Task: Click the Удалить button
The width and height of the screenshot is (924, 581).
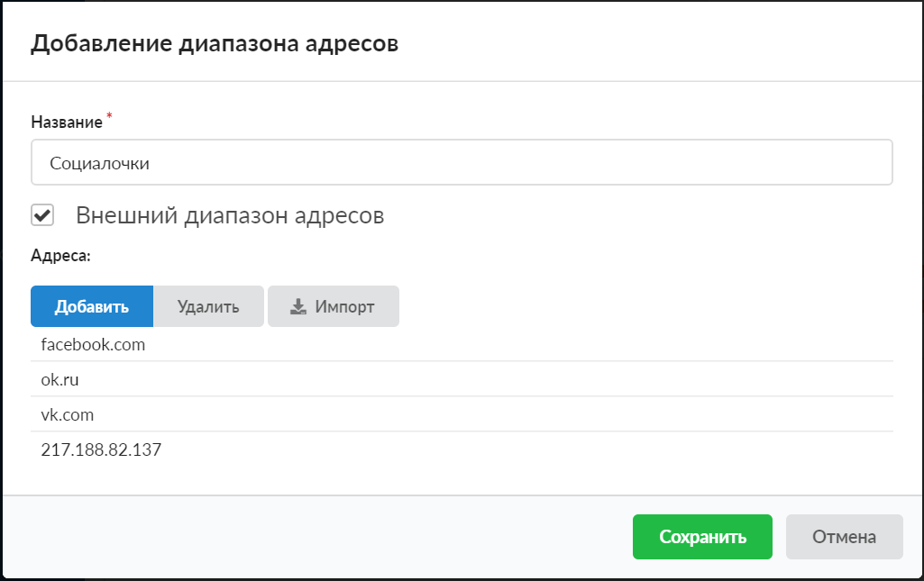Action: tap(208, 306)
